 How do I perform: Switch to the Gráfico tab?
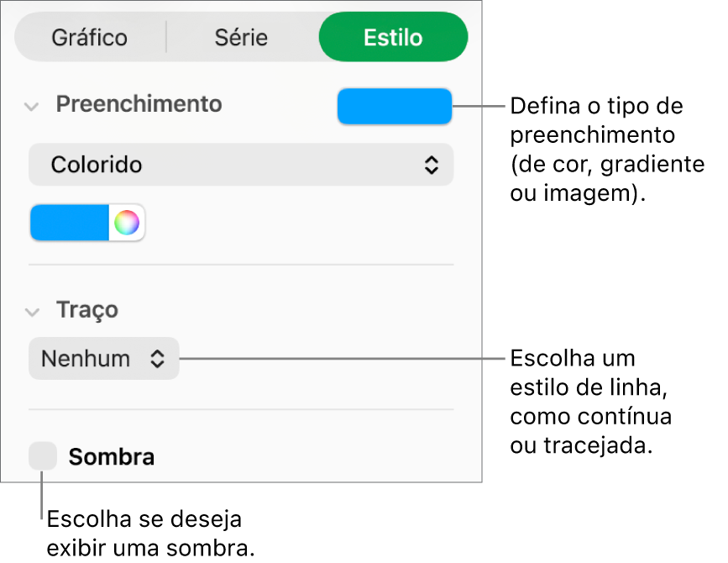pyautogui.click(x=90, y=37)
